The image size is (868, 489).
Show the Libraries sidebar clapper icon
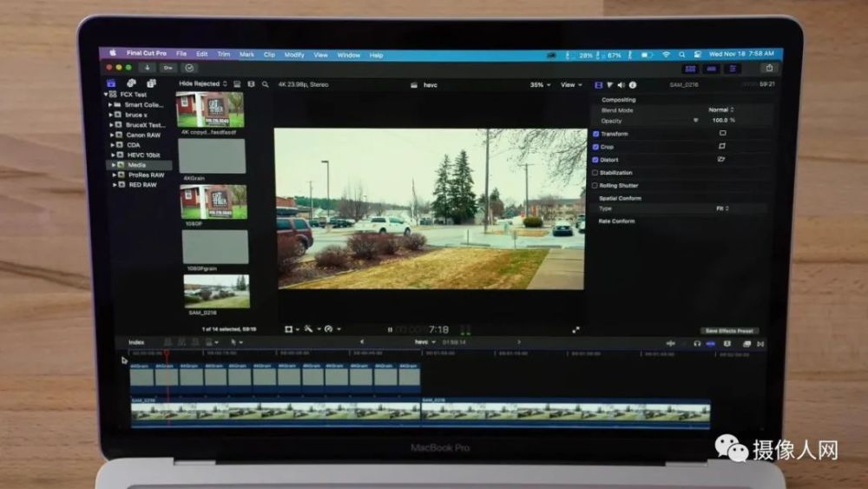[x=111, y=83]
